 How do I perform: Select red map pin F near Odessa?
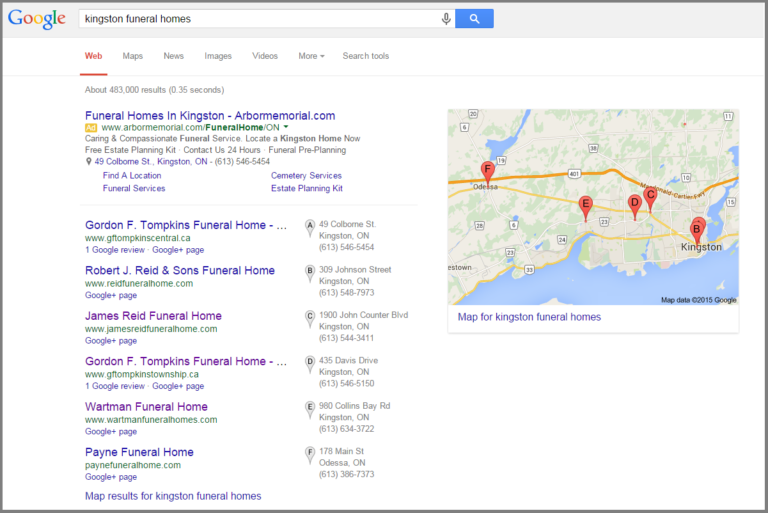487,173
